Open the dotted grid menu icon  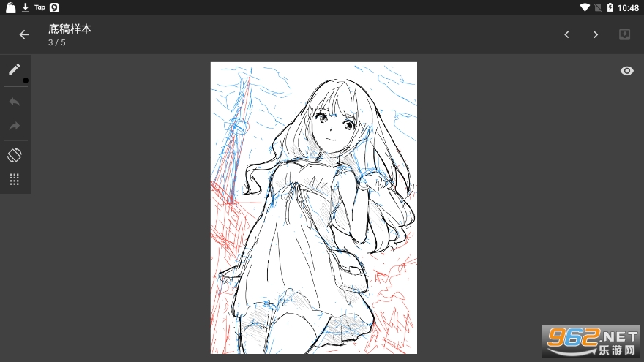[15, 179]
